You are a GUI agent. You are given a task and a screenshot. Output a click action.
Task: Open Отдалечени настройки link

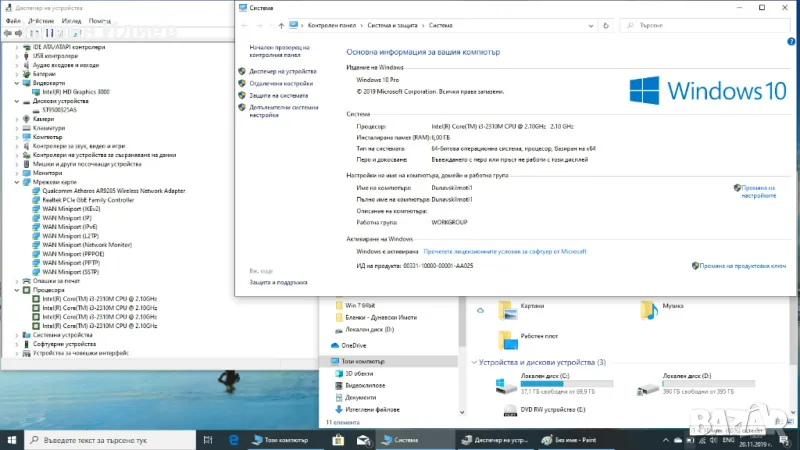coord(281,84)
